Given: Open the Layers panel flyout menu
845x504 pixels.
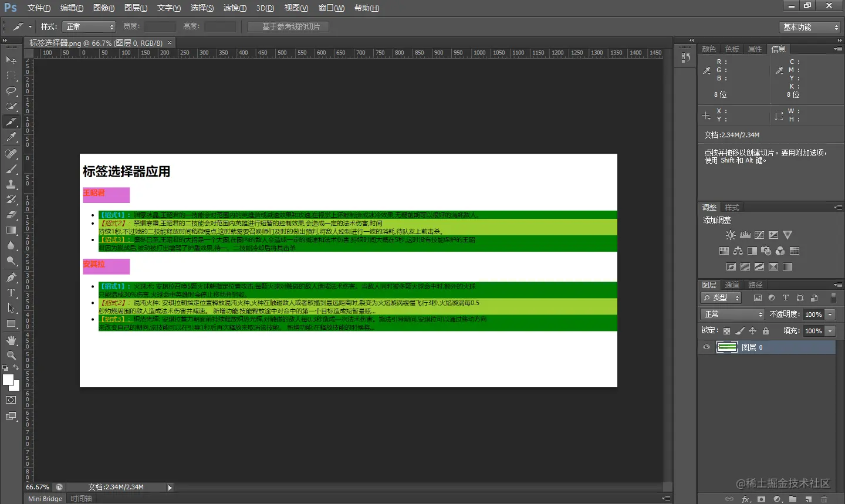Looking at the screenshot, I should [838, 285].
